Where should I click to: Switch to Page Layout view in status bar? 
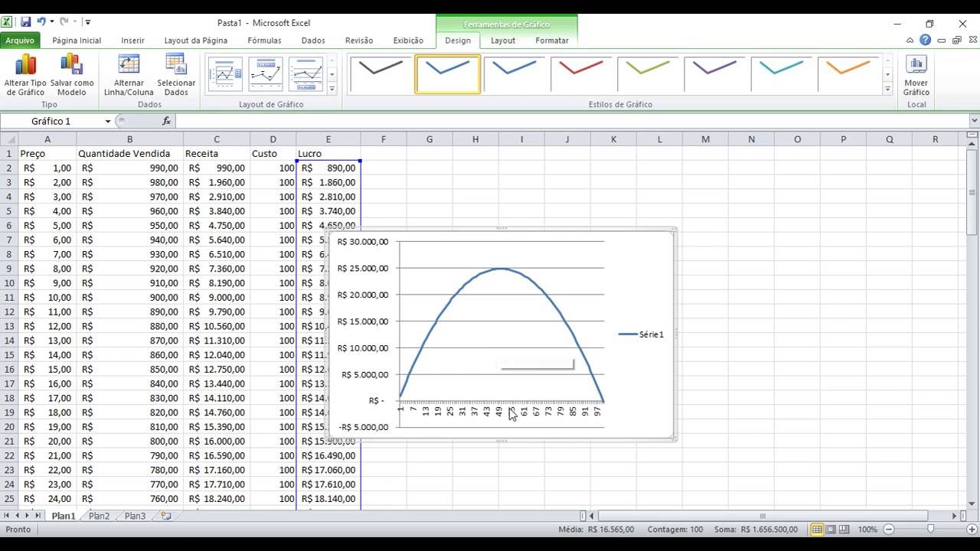(831, 530)
